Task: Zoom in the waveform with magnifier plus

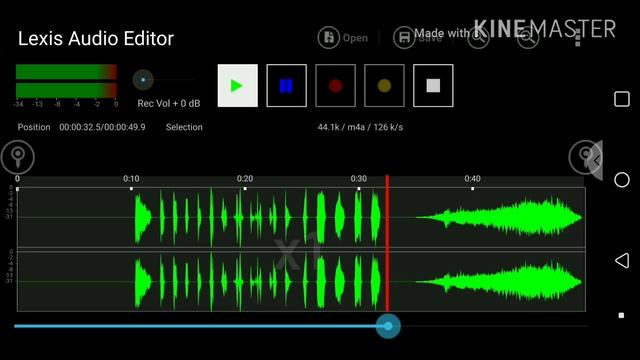Action: pyautogui.click(x=478, y=38)
